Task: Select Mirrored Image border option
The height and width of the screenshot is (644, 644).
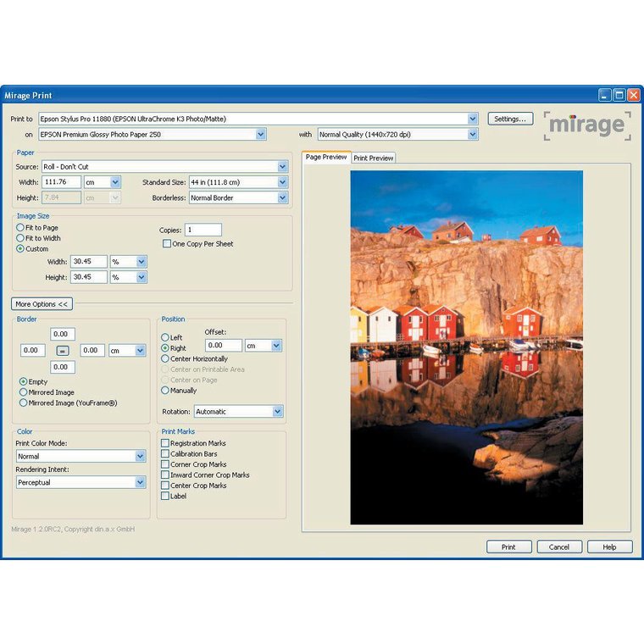Action: point(23,392)
